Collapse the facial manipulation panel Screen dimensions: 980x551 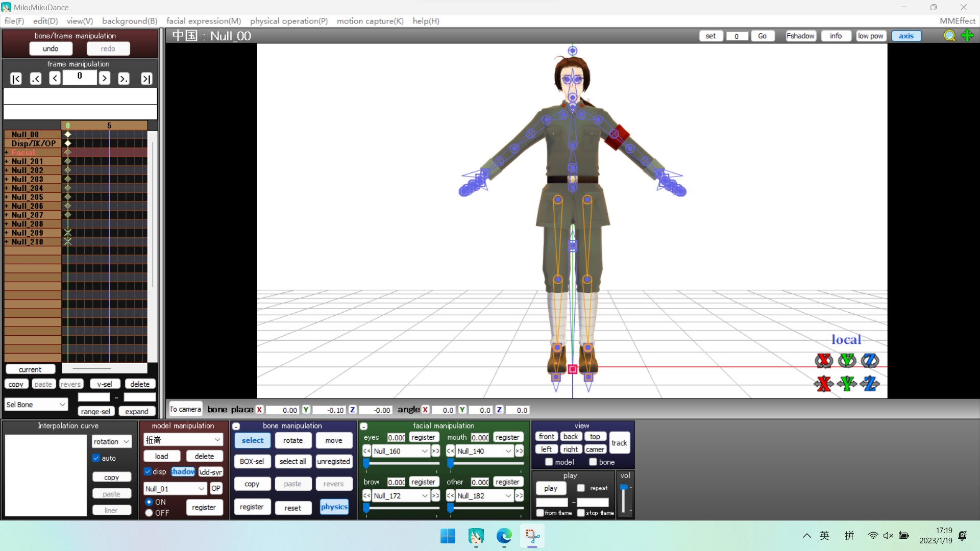coord(364,427)
